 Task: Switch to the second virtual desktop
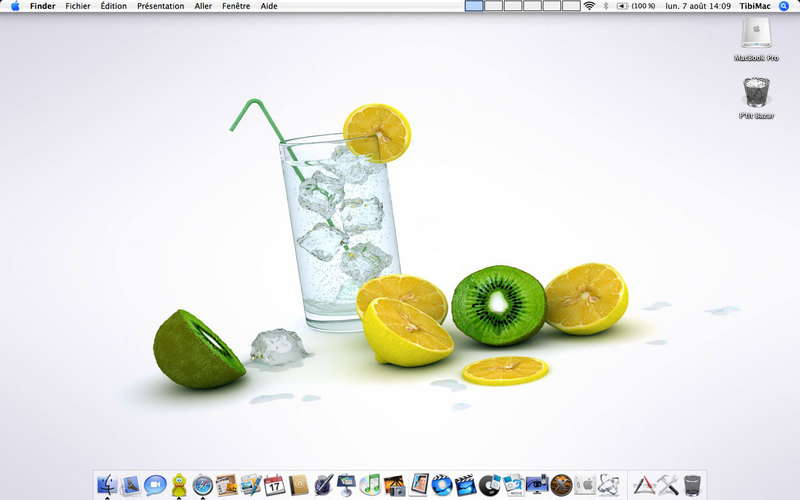point(493,6)
